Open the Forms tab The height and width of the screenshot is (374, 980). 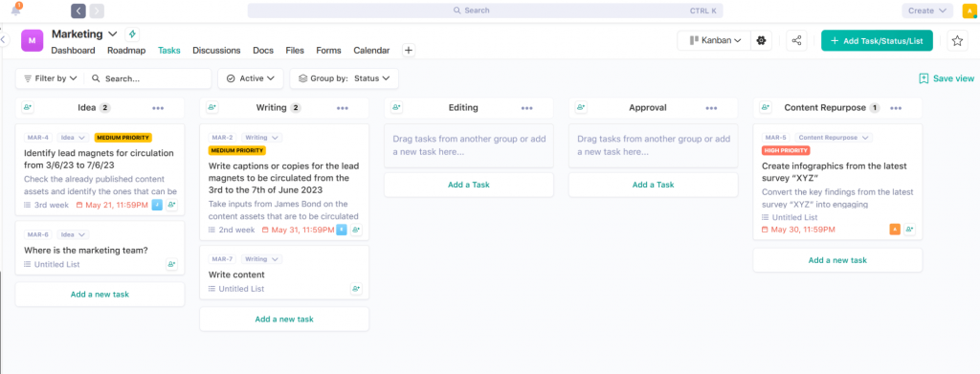pyautogui.click(x=329, y=51)
